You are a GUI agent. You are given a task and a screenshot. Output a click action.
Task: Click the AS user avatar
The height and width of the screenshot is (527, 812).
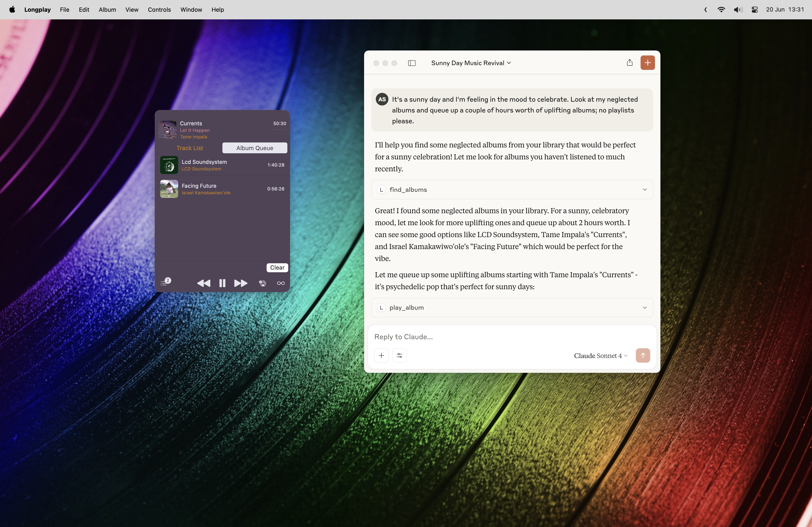[x=382, y=99]
